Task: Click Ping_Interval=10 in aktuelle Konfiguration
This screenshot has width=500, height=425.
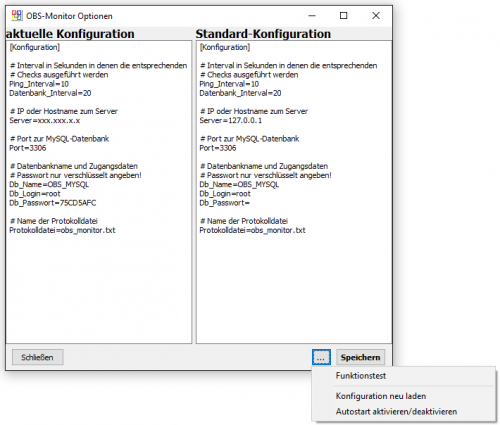Action: tap(39, 84)
